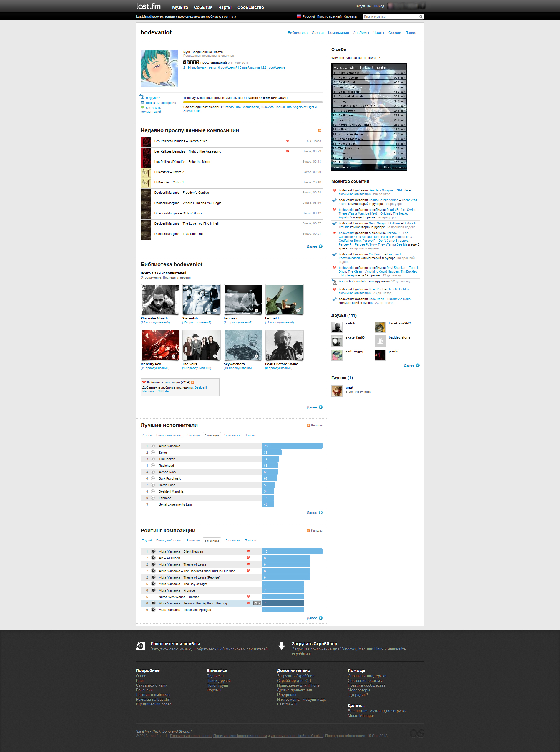Open Mercury Rev artist thumbnail

[x=160, y=345]
